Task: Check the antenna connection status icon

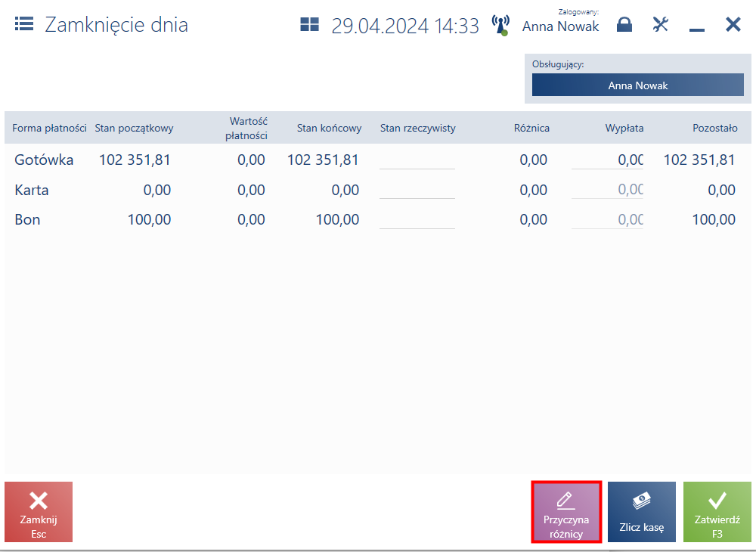Action: tap(500, 25)
